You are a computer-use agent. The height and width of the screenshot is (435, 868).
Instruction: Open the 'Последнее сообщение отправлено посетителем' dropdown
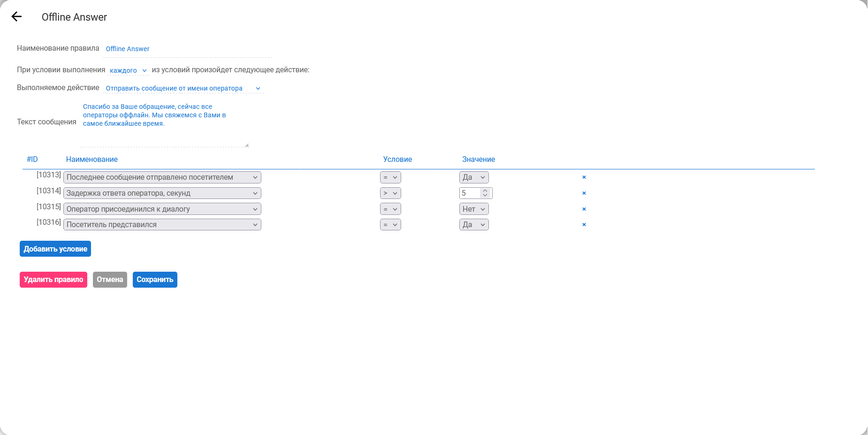click(x=162, y=177)
